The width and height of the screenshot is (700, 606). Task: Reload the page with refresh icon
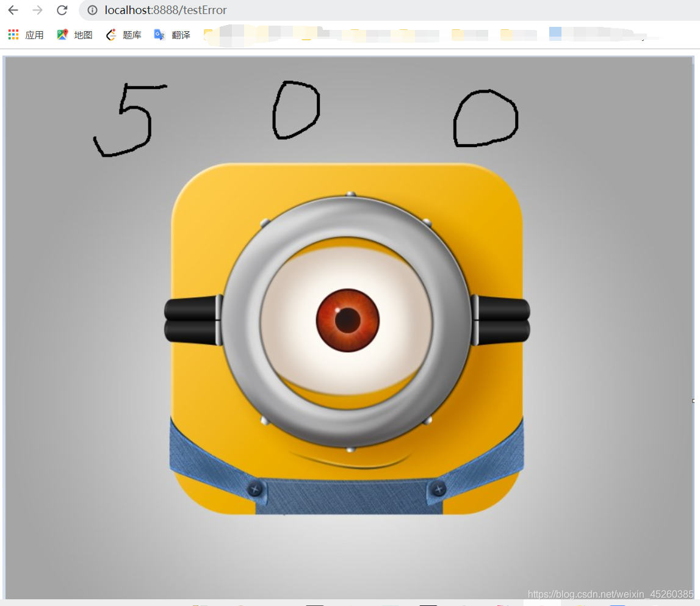tap(62, 10)
